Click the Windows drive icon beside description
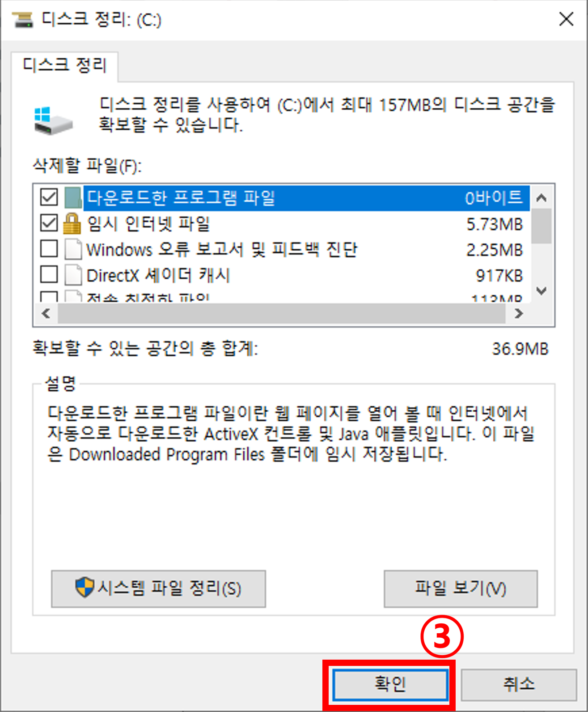The image size is (588, 712). point(53,121)
